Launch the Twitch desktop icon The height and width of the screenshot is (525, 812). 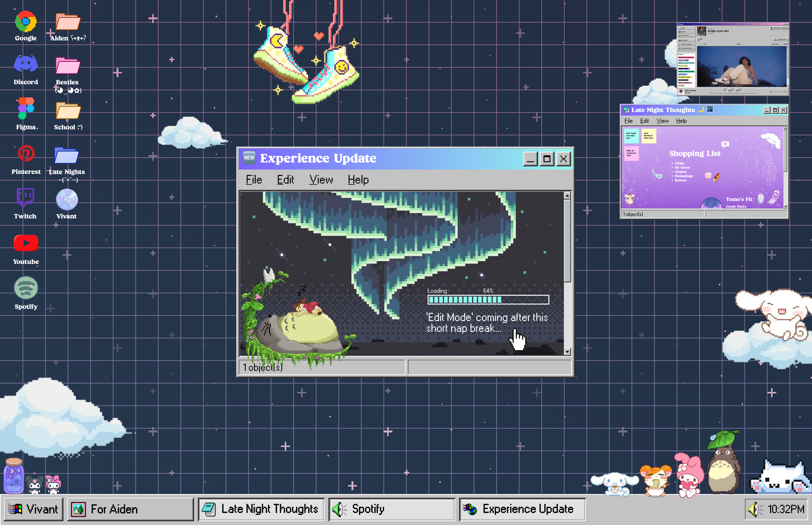tap(25, 197)
